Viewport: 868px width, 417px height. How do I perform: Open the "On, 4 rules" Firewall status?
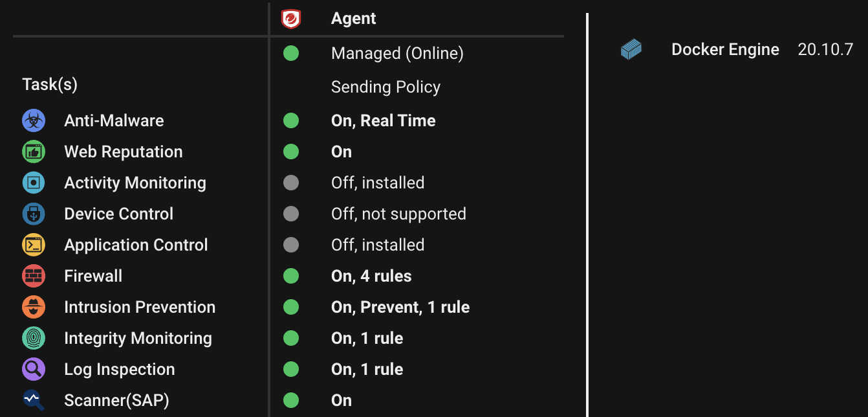(371, 276)
